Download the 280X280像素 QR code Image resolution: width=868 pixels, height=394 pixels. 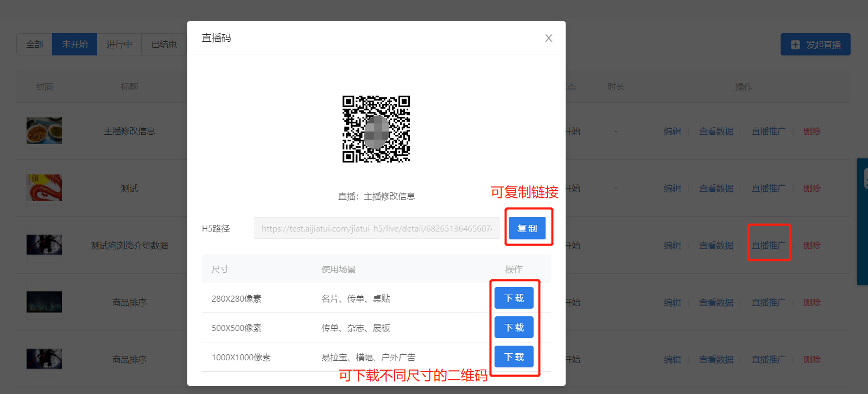click(x=514, y=298)
